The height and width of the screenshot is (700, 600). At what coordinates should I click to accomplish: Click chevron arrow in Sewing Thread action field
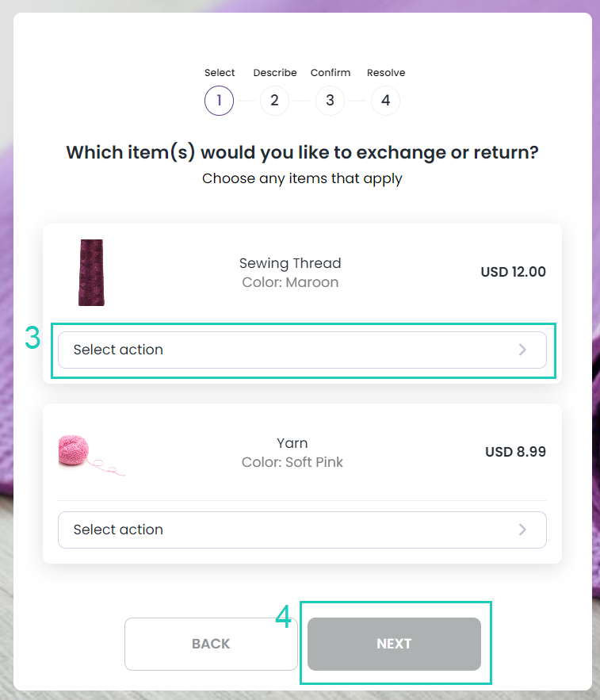pos(522,350)
